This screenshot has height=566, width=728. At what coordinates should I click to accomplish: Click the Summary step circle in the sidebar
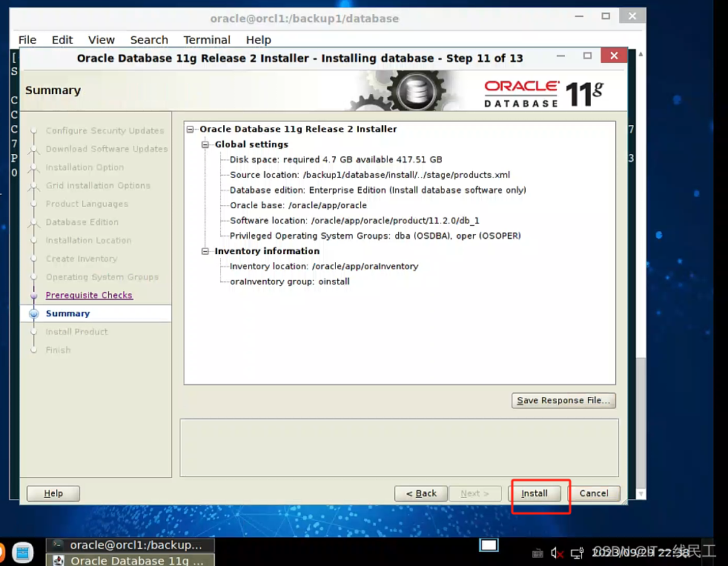click(34, 313)
